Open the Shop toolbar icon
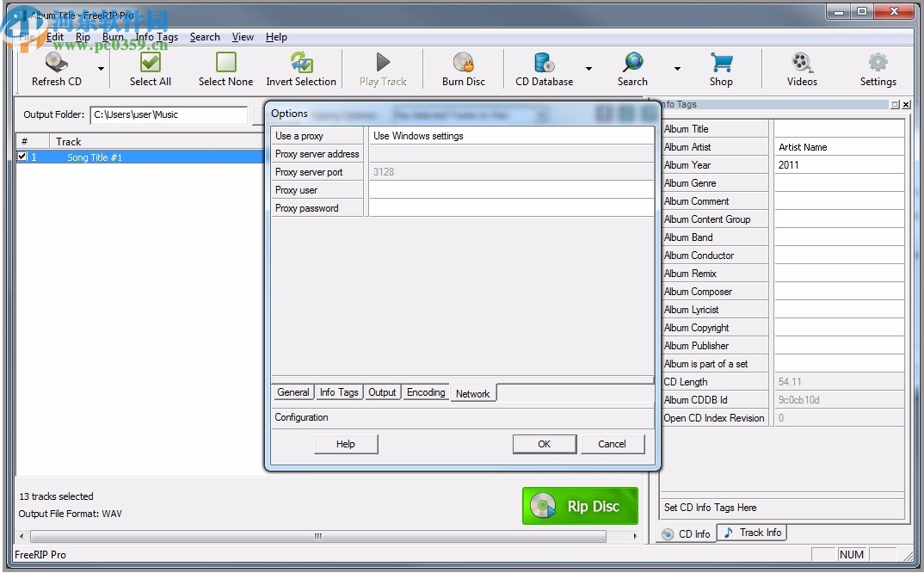The image size is (924, 573). [x=721, y=67]
